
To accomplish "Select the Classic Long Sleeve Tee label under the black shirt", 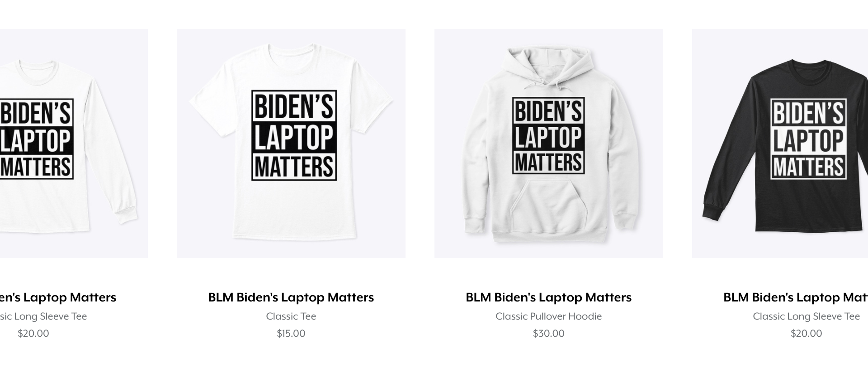I will click(806, 316).
